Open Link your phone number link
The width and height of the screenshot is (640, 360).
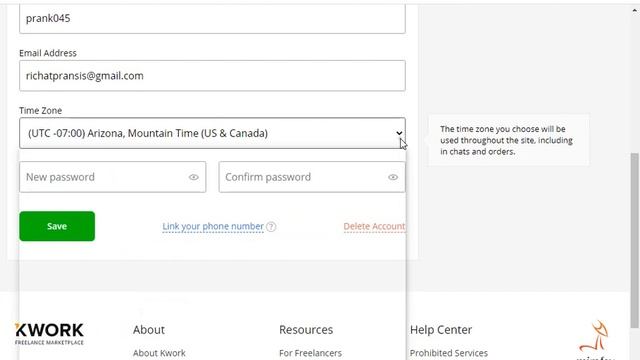[213, 226]
